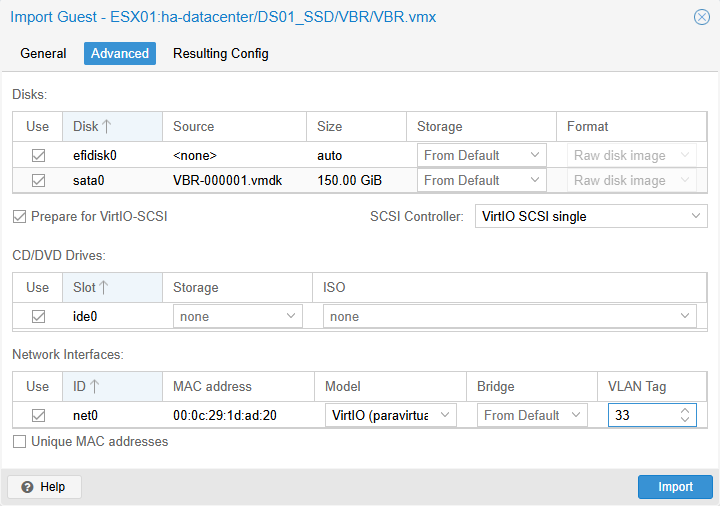720x506 pixels.
Task: Click the VLAN Tag column header
Action: click(652, 387)
